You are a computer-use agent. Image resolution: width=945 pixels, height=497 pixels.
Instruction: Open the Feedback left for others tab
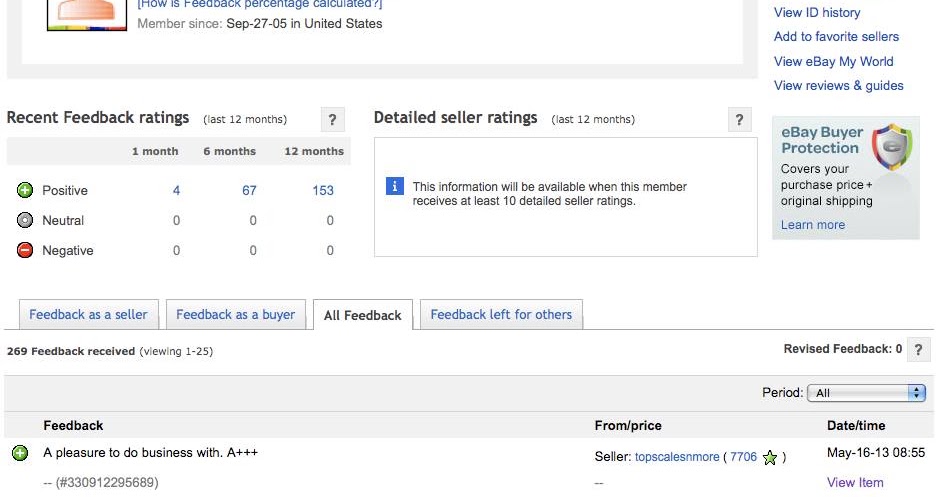(x=501, y=314)
